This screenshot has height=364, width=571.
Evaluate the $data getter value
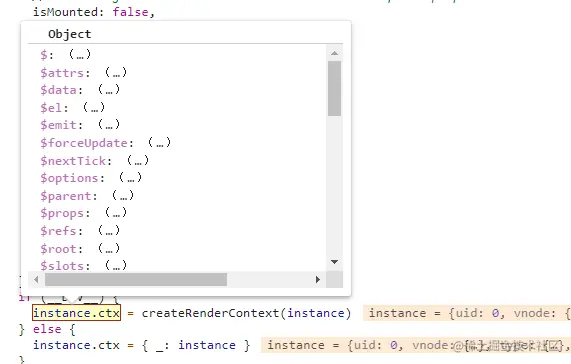click(109, 90)
